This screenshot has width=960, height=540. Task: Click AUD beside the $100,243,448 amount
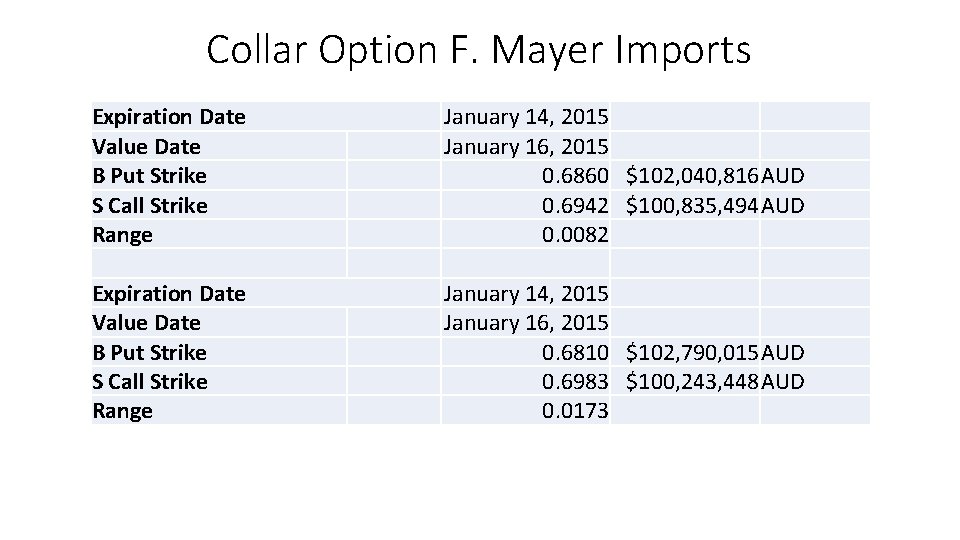783,382
